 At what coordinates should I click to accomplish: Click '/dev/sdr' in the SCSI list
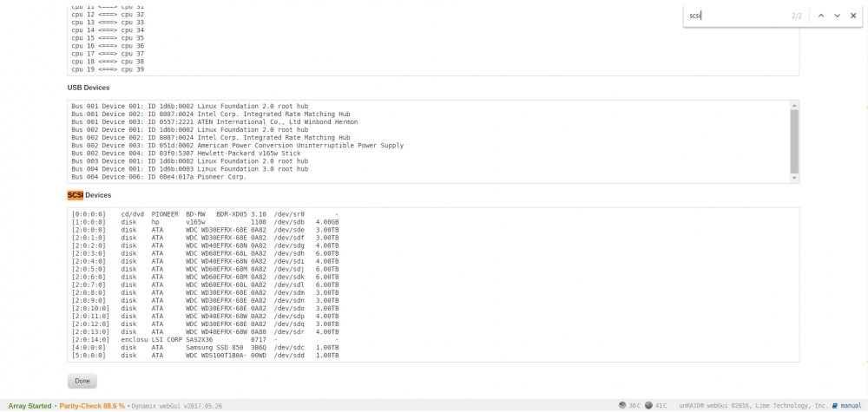289,332
